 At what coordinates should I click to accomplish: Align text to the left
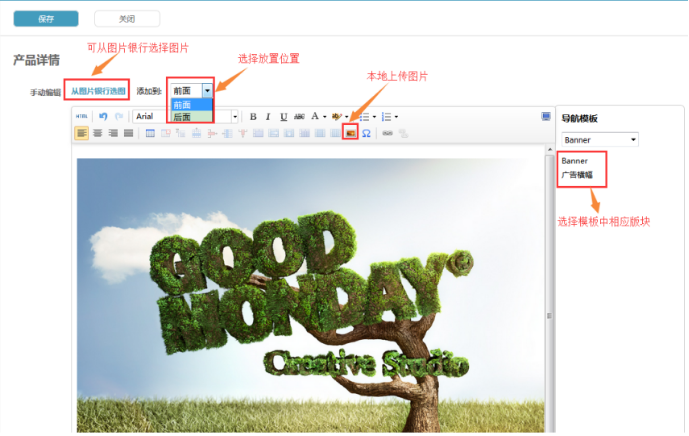tap(82, 133)
